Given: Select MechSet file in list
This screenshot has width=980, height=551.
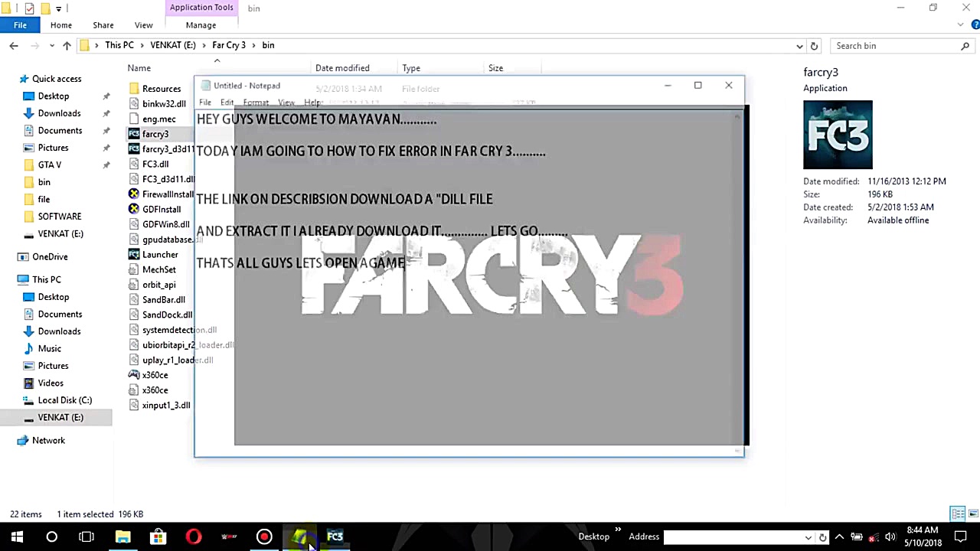Looking at the screenshot, I should click(159, 269).
